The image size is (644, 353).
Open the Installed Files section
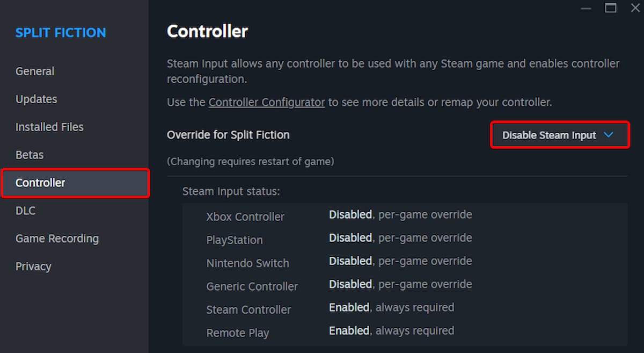tap(49, 127)
